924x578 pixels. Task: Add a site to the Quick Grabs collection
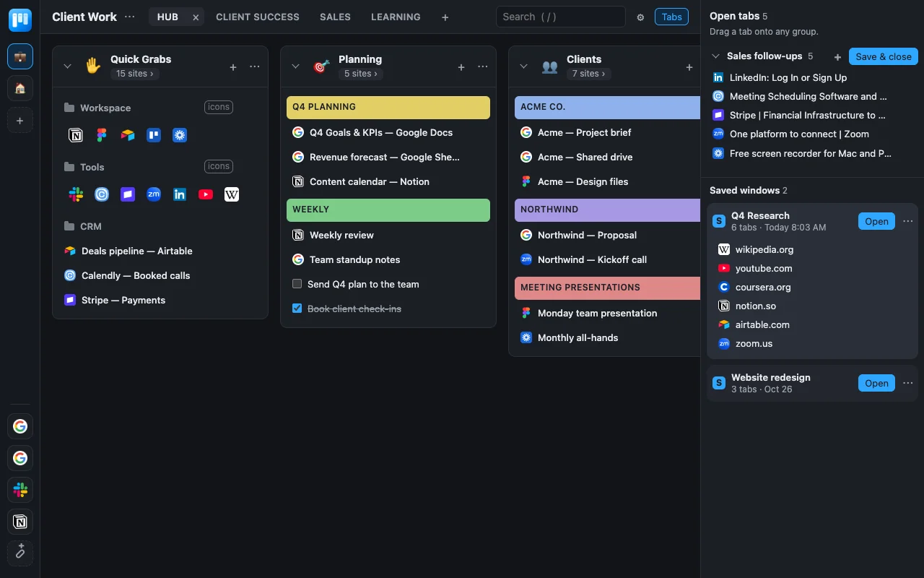point(233,67)
